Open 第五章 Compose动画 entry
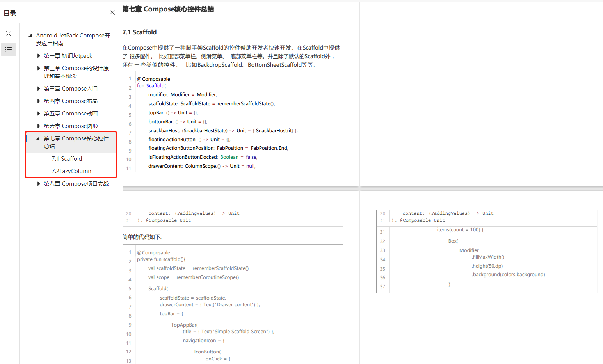Image resolution: width=603 pixels, height=364 pixels. pos(71,114)
